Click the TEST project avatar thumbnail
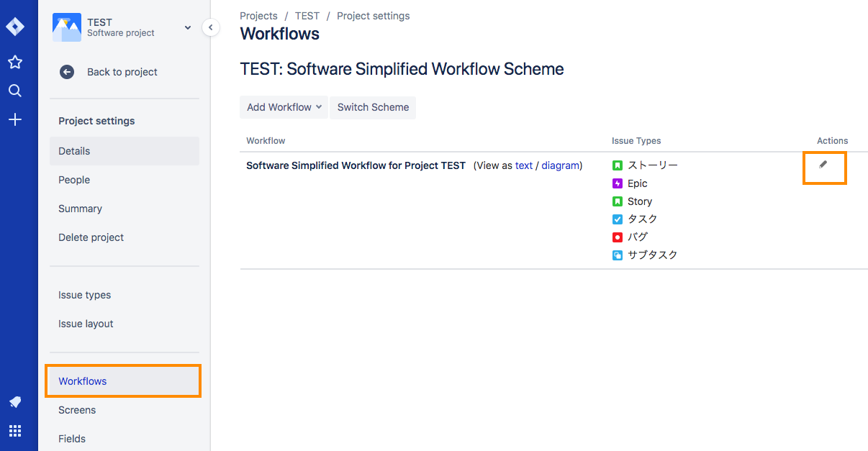Image resolution: width=868 pixels, height=451 pixels. (x=67, y=27)
